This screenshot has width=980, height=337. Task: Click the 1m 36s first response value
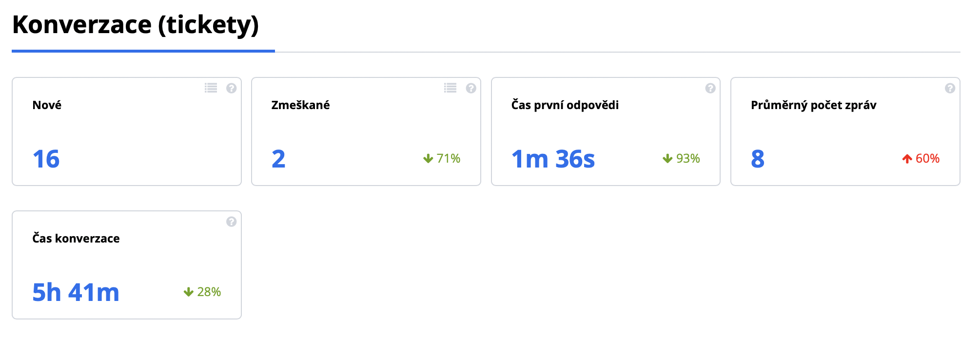(x=553, y=159)
